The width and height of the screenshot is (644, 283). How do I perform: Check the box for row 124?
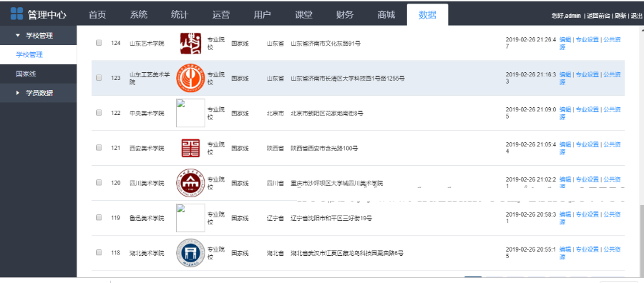pos(99,43)
